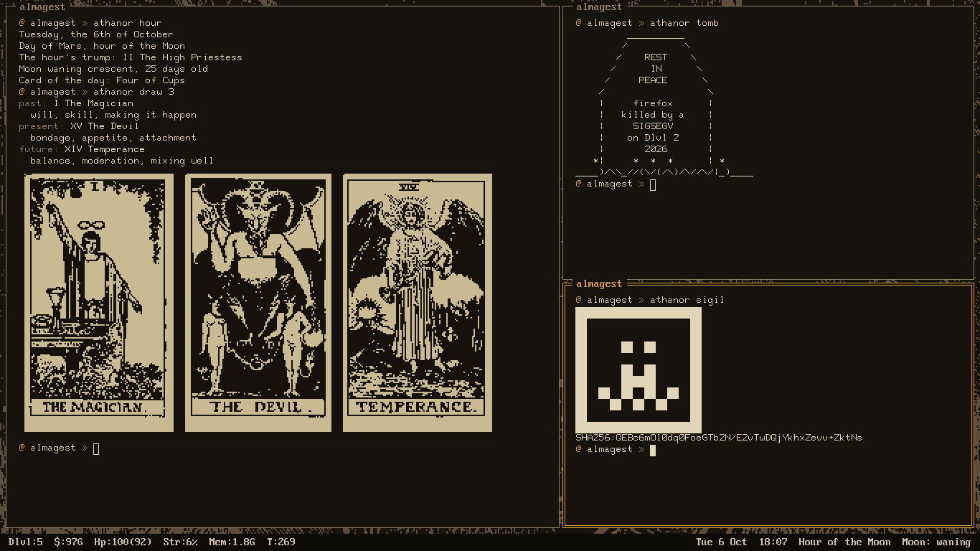This screenshot has width=980, height=551.
Task: Click the '$:97G' status bar entry
Action: click(x=69, y=542)
